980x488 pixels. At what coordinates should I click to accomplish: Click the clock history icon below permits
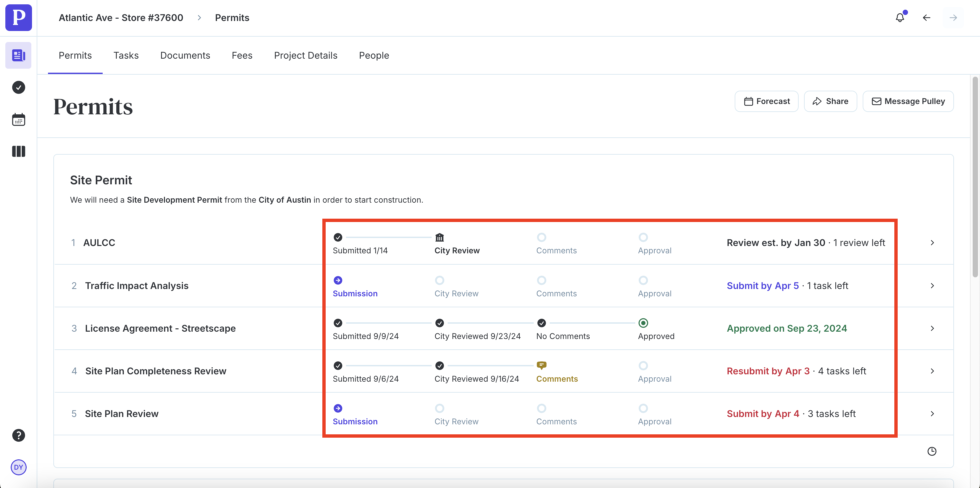(x=932, y=451)
